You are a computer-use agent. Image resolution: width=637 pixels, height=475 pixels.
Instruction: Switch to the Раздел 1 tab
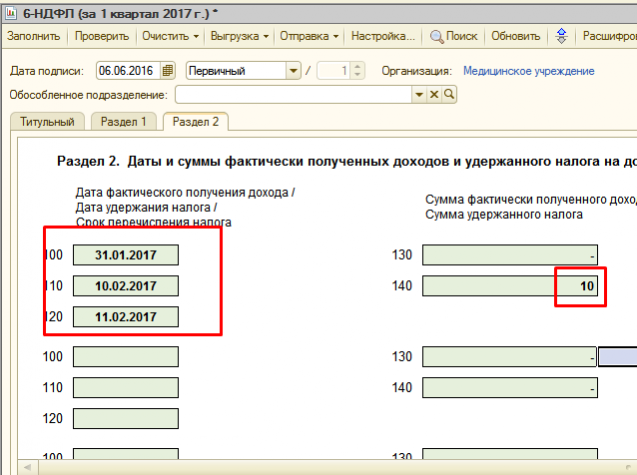pyautogui.click(x=125, y=122)
